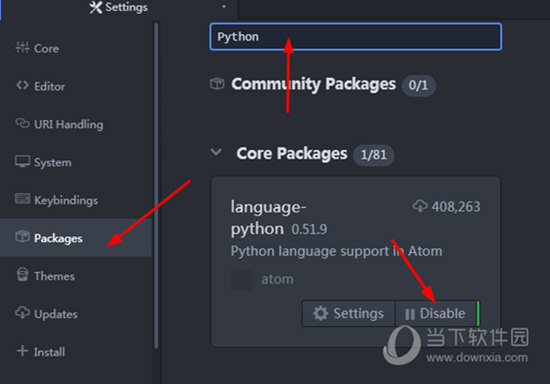The width and height of the screenshot is (550, 384).
Task: Click the System monitor icon
Action: point(22,161)
